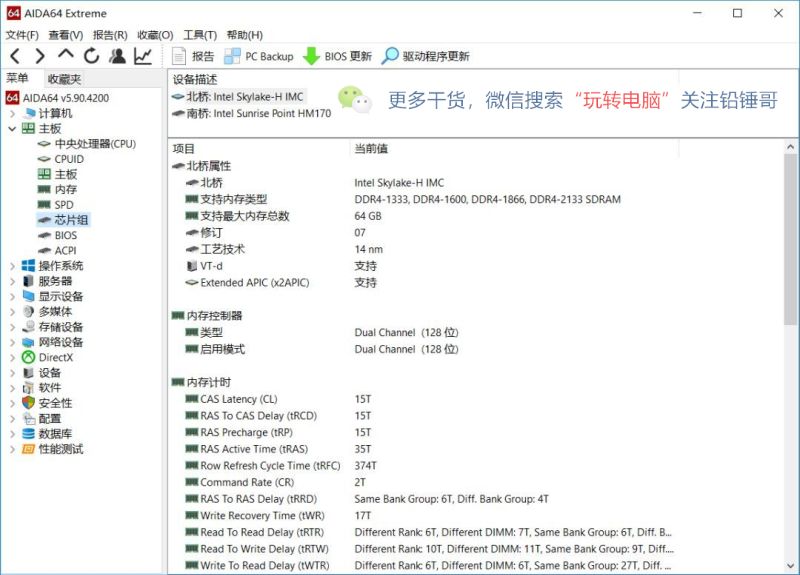Expand the DirectX tree node
This screenshot has width=800, height=575.
13,358
